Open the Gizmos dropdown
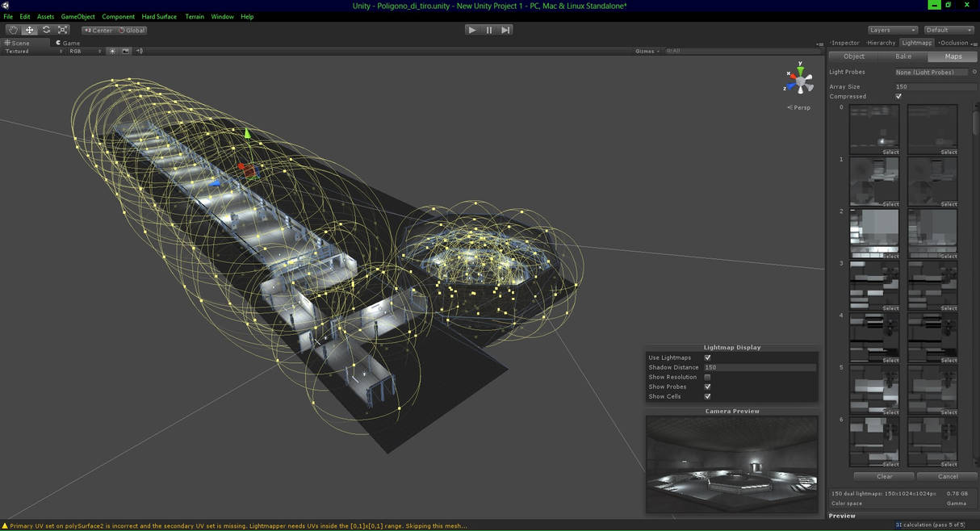The height and width of the screenshot is (531, 980). (647, 51)
